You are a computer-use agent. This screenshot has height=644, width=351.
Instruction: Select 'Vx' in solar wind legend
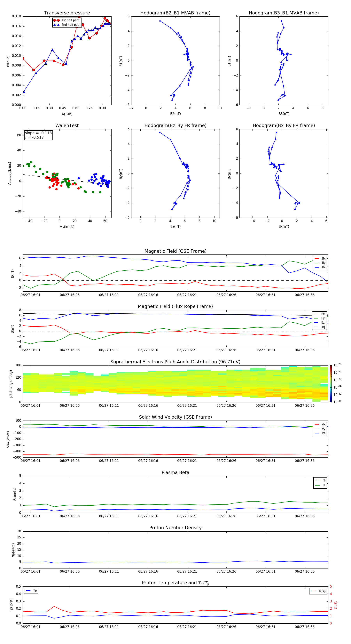(320, 424)
